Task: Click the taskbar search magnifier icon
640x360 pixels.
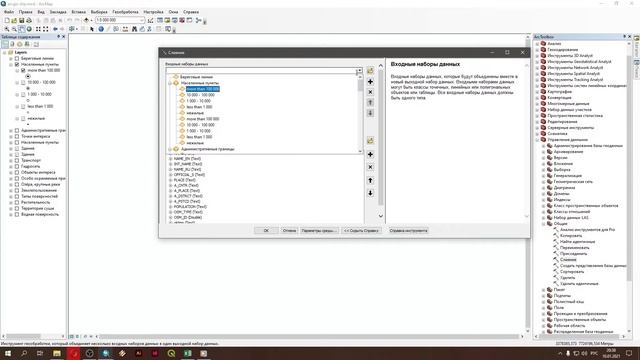Action: pyautogui.click(x=24, y=353)
